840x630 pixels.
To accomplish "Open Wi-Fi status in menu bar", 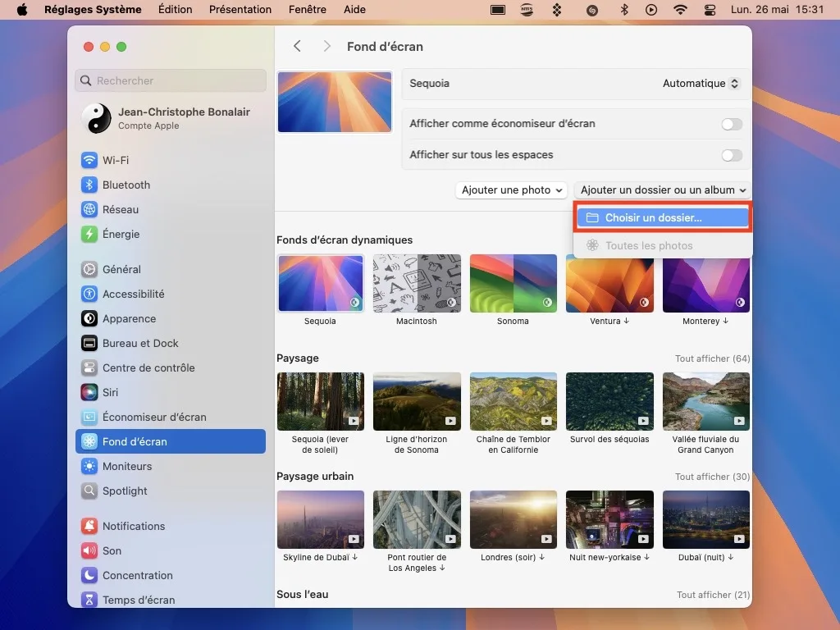I will pyautogui.click(x=680, y=10).
